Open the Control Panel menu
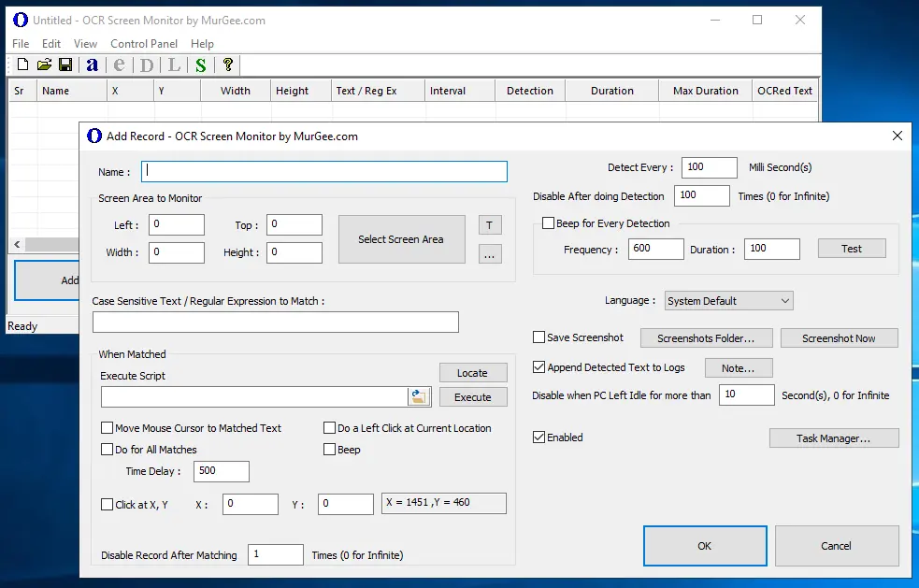Viewport: 919px width, 588px height. coord(144,44)
